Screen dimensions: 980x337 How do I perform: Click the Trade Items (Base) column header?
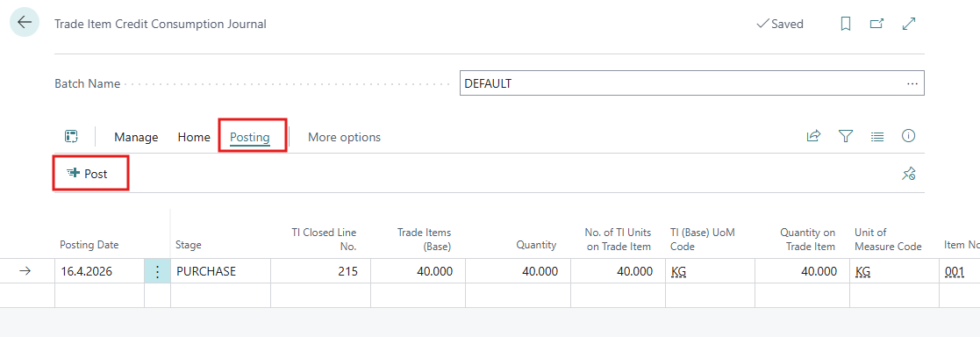pyautogui.click(x=425, y=240)
